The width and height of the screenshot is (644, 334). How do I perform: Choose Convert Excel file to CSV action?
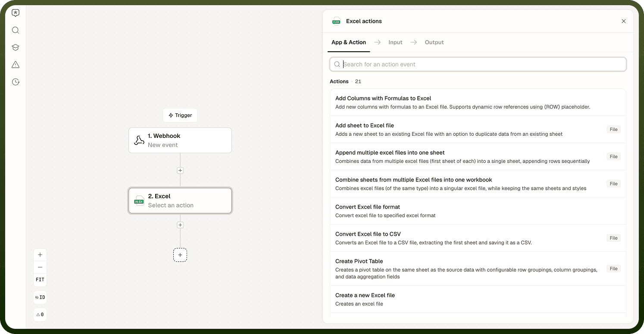(x=478, y=238)
